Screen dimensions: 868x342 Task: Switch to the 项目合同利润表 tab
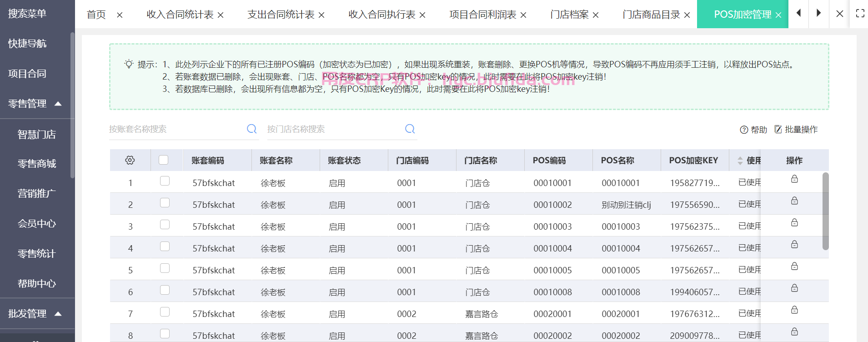(x=483, y=15)
